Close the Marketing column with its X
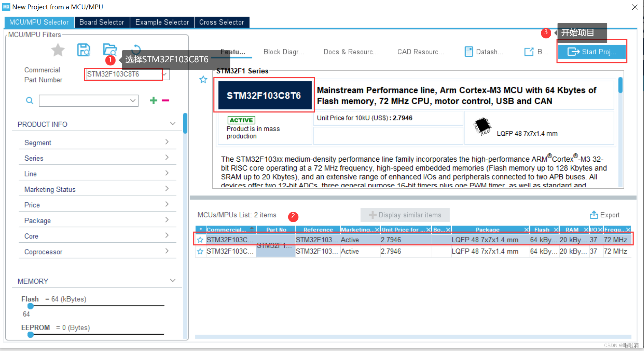The height and width of the screenshot is (351, 644). coord(377,229)
